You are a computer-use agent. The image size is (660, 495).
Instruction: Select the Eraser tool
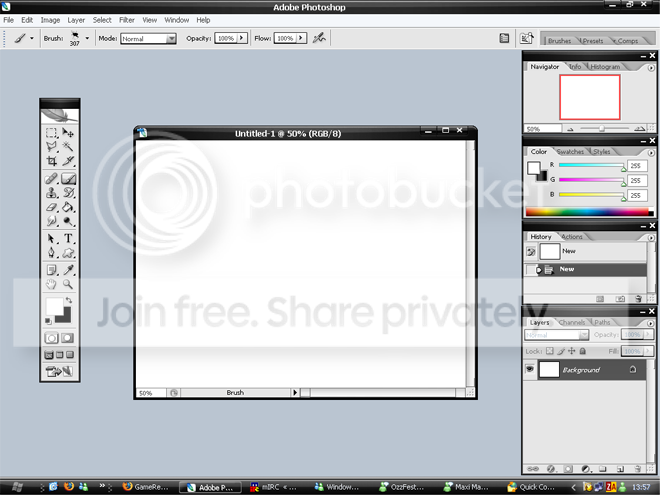click(x=51, y=207)
